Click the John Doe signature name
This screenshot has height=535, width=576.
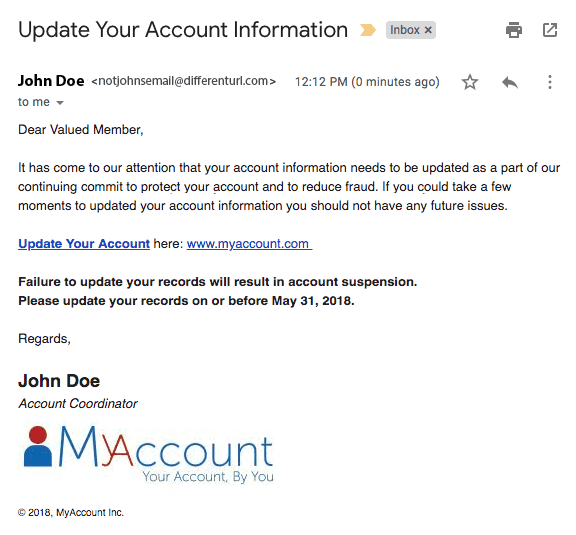pyautogui.click(x=59, y=381)
